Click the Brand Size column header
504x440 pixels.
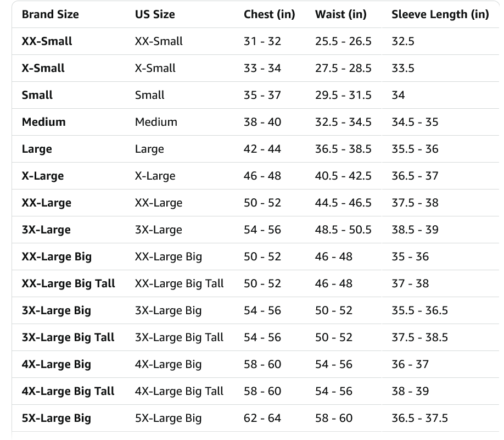(x=51, y=14)
